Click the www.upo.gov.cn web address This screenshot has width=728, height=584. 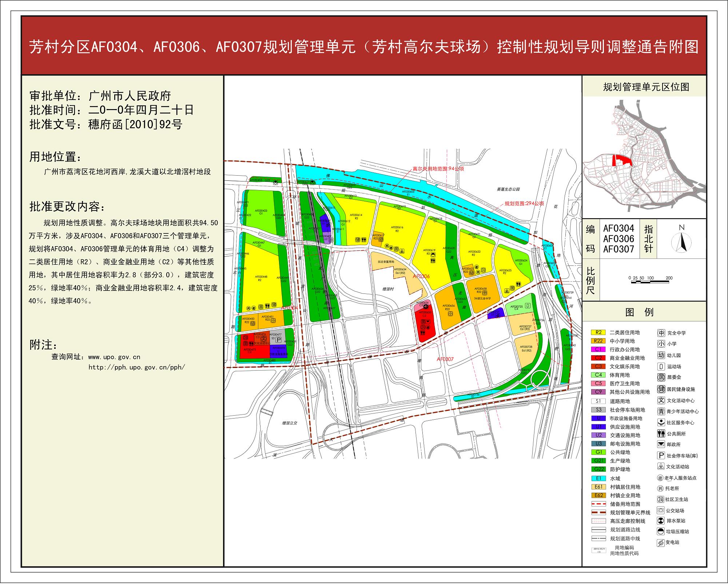[114, 357]
